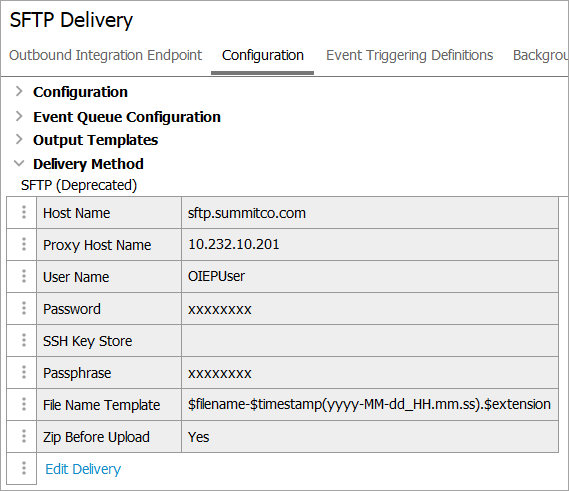Click the SSH Key Store row dots

pyautogui.click(x=24, y=340)
